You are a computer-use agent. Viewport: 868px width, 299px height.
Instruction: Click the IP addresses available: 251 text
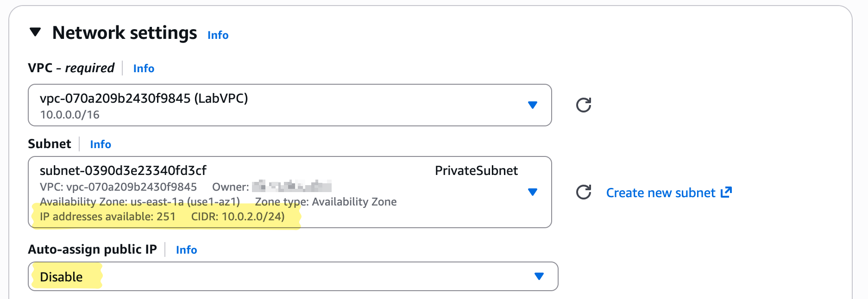pyautogui.click(x=107, y=217)
